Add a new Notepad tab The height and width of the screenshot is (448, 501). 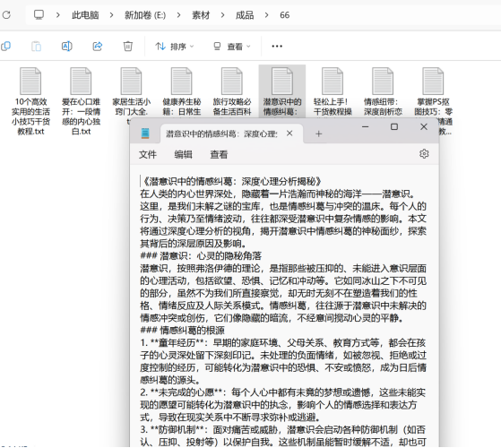point(318,134)
